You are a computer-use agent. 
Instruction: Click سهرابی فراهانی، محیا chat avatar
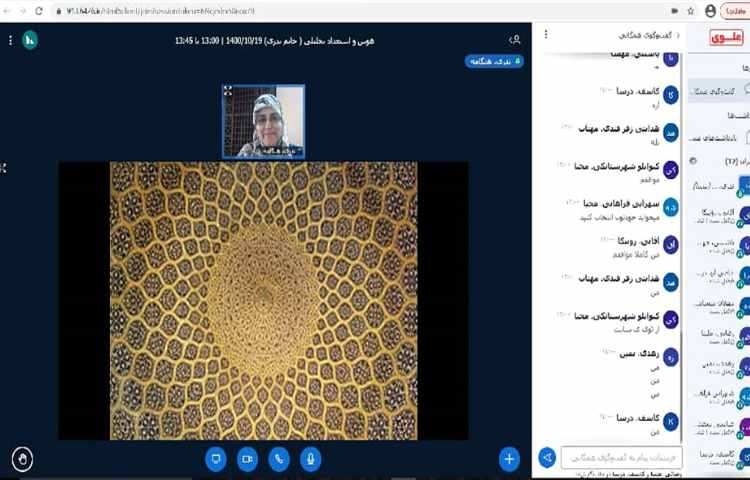click(x=671, y=207)
